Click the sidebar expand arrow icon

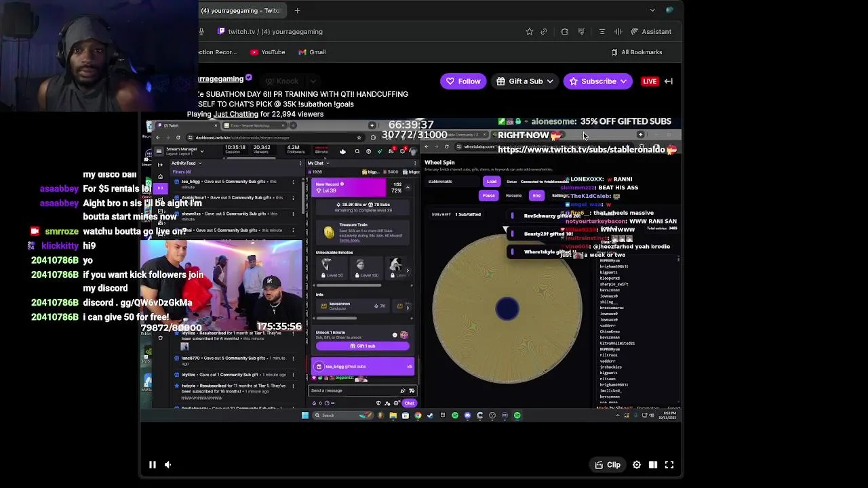tap(160, 164)
